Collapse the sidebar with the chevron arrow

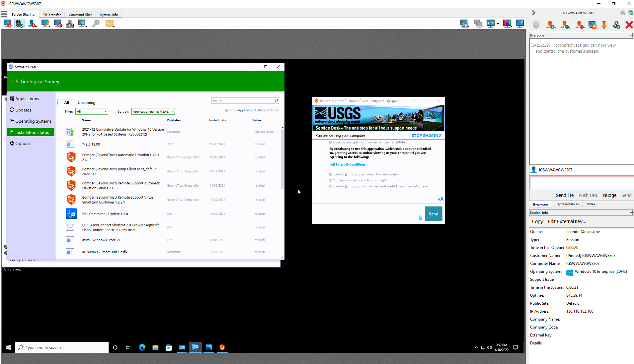[x=533, y=13]
